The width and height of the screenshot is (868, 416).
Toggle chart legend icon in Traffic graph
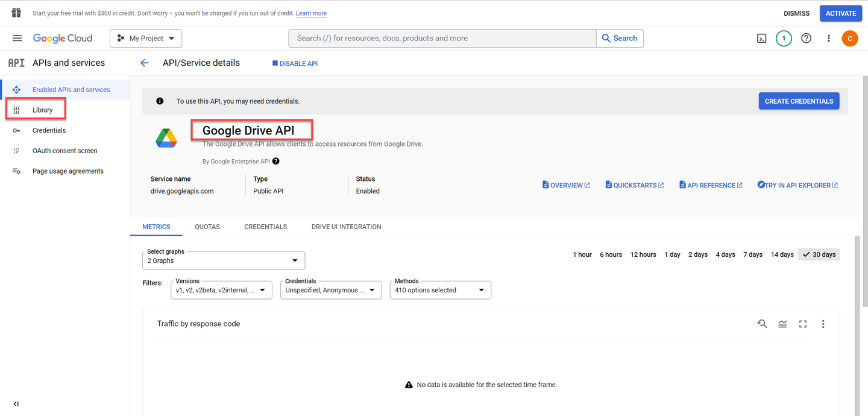point(782,324)
